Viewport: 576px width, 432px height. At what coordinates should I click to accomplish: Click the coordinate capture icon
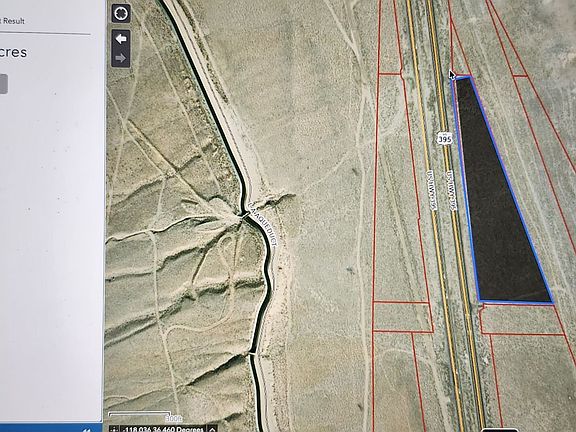(115, 429)
